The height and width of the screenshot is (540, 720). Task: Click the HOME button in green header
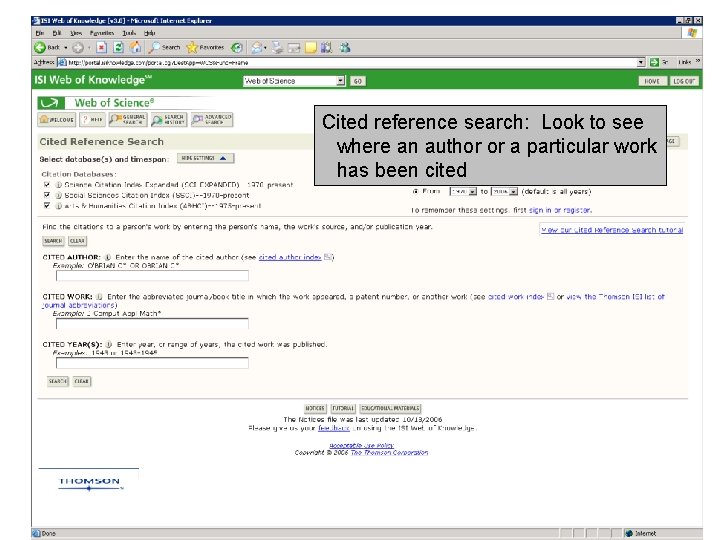coord(652,81)
